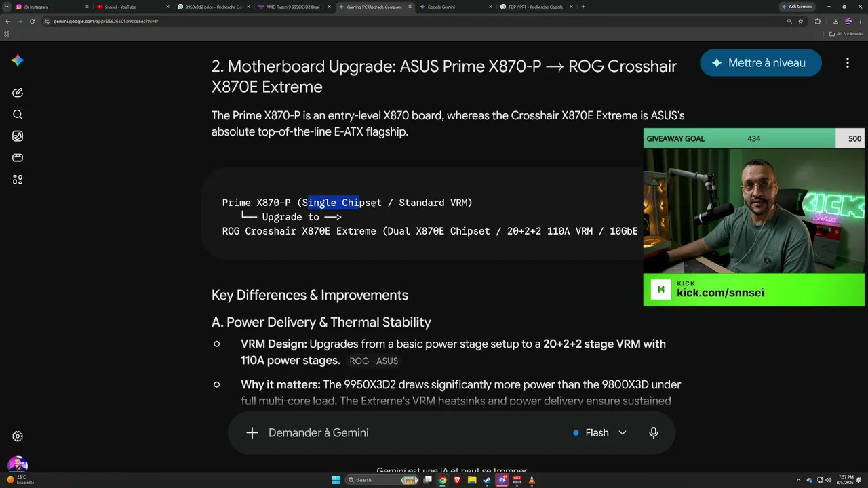Viewport: 868px width, 488px height.
Task: Click the A. Power Delivery & Thermal Stability heading
Action: tap(321, 322)
